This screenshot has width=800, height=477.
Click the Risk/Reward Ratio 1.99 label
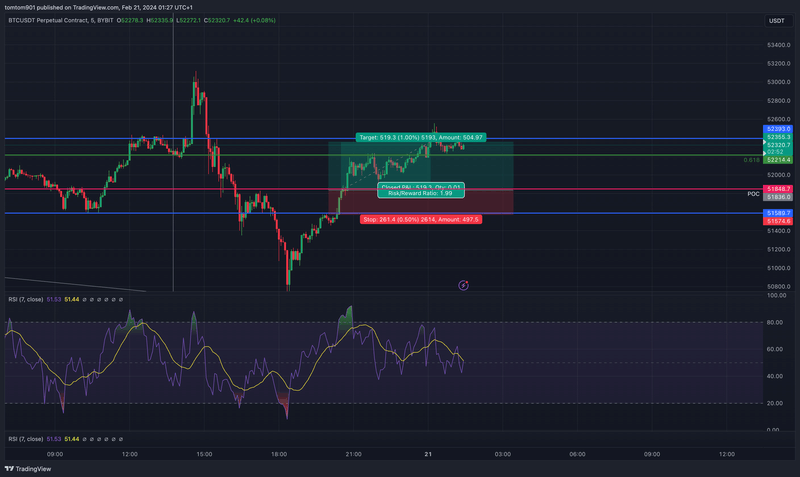pos(421,193)
